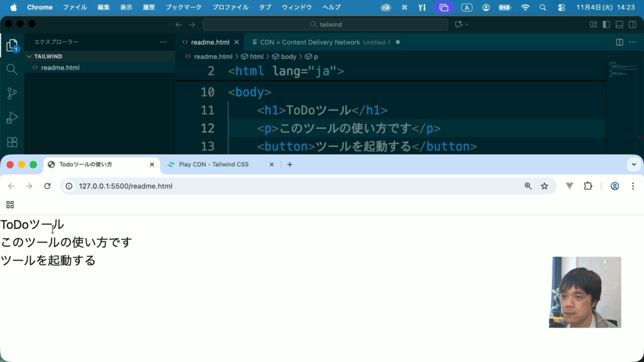Open the Explorer view in the activity bar
This screenshot has width=644, height=362.
[12, 45]
